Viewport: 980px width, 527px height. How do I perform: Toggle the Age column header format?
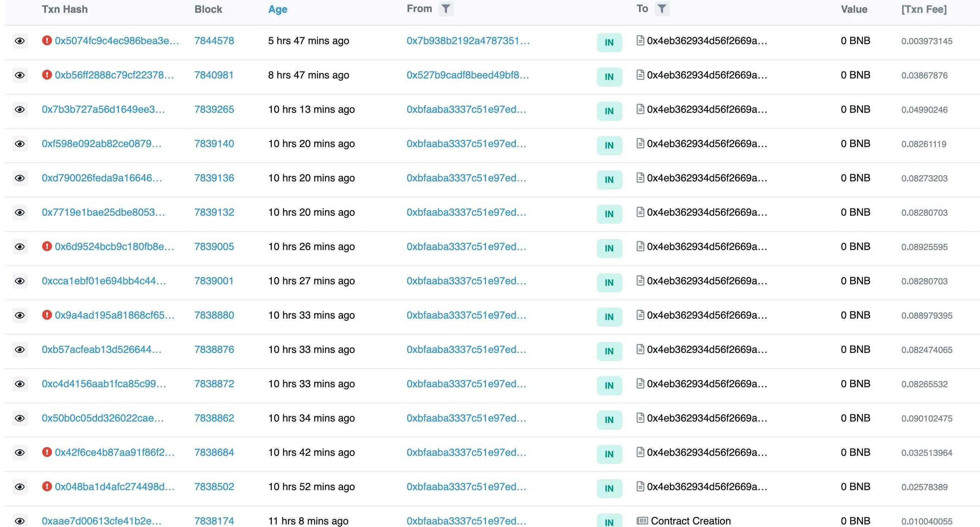[278, 9]
